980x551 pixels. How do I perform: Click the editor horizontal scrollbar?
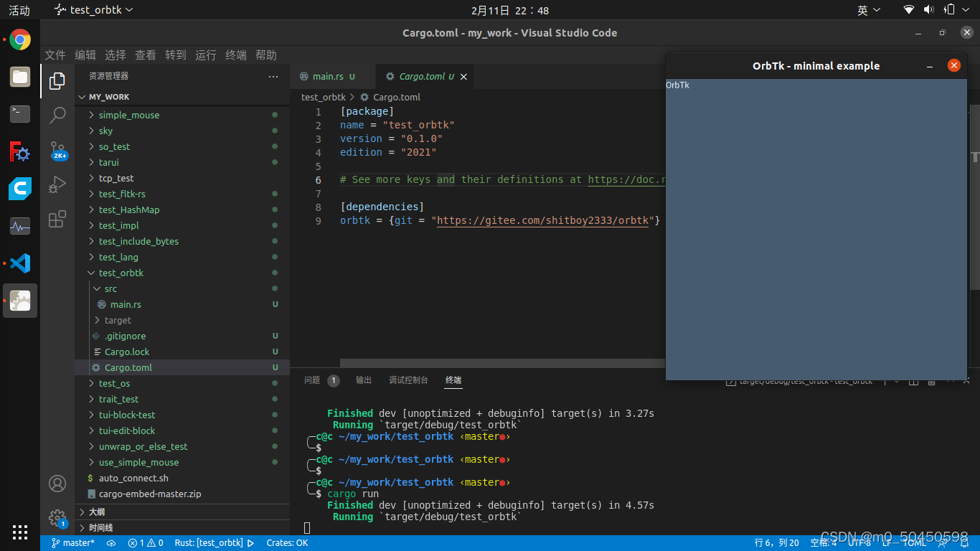point(502,363)
